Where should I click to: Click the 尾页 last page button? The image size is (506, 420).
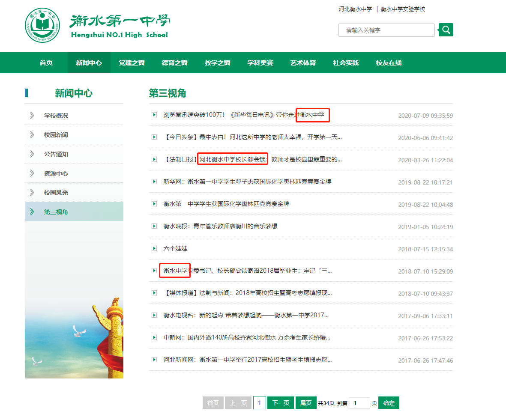tap(306, 402)
